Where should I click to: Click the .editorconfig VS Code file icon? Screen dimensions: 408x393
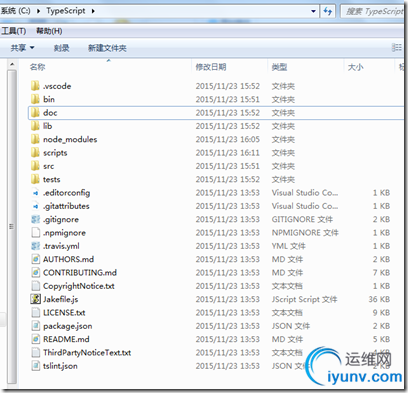coord(35,193)
